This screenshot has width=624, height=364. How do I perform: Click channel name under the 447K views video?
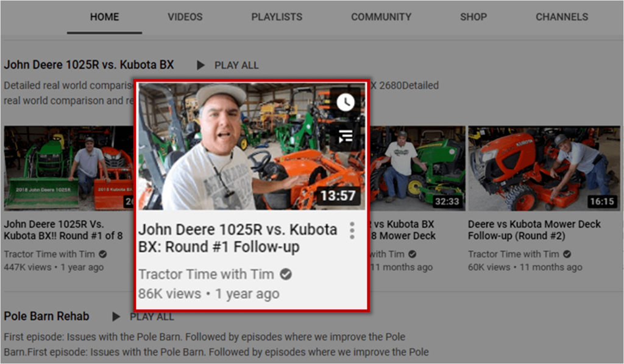tap(49, 254)
